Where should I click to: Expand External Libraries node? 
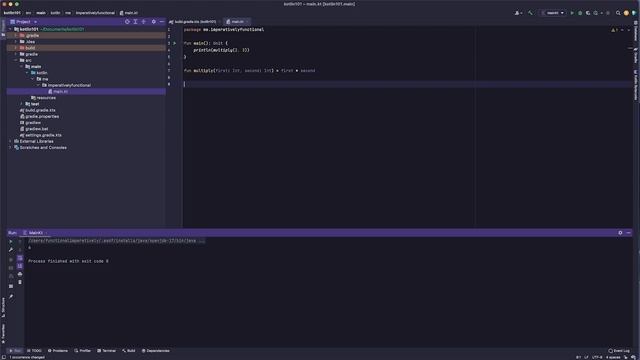(10, 141)
